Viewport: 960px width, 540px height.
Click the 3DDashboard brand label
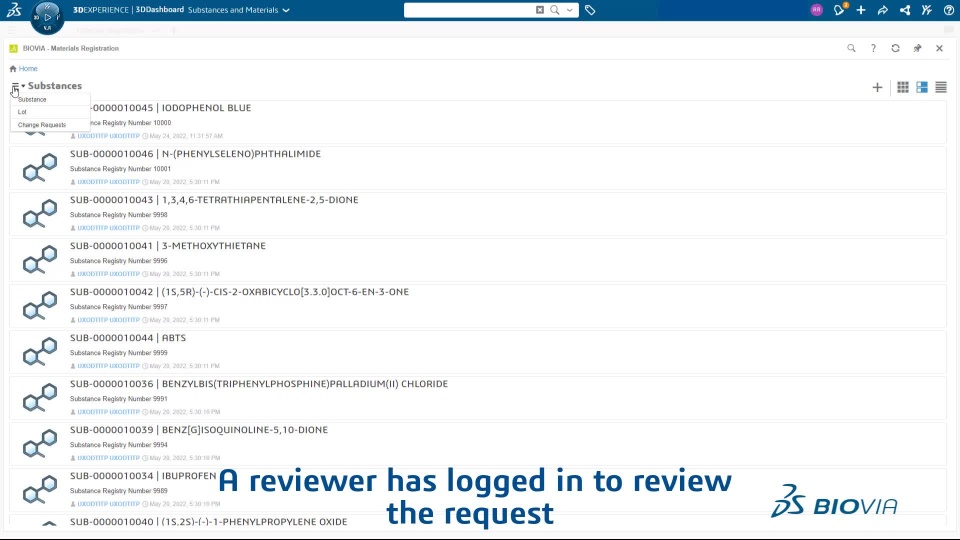[x=159, y=10]
